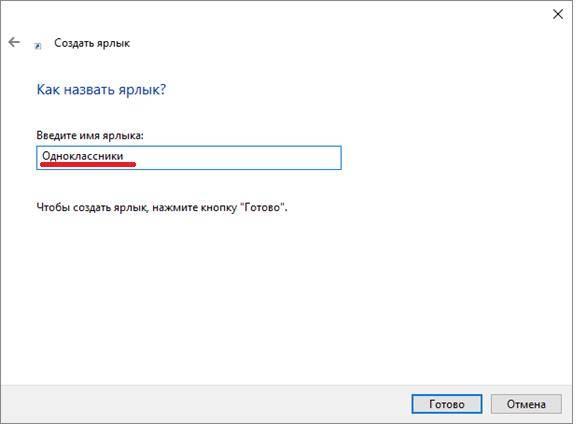Click the label Введите имя ярлыка:

tap(90, 135)
